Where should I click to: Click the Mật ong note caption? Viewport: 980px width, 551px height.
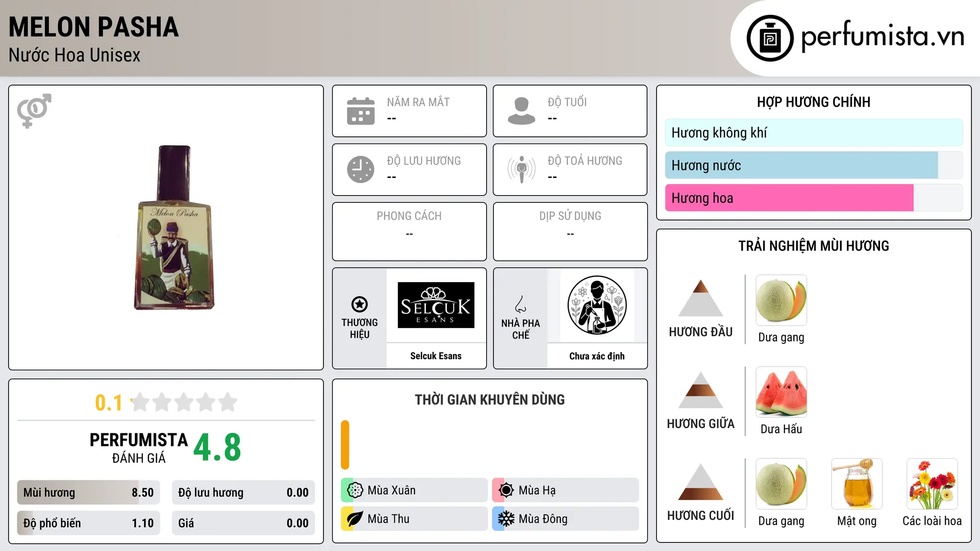pos(857,521)
